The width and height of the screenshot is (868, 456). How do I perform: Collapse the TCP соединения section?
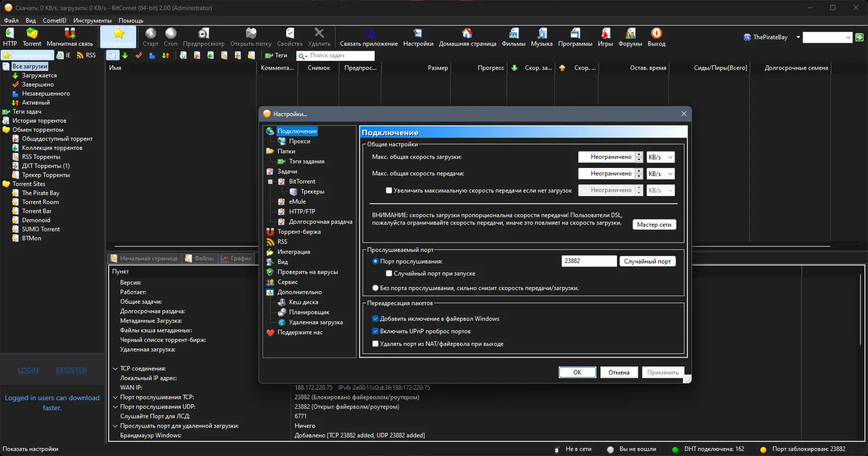[115, 369]
